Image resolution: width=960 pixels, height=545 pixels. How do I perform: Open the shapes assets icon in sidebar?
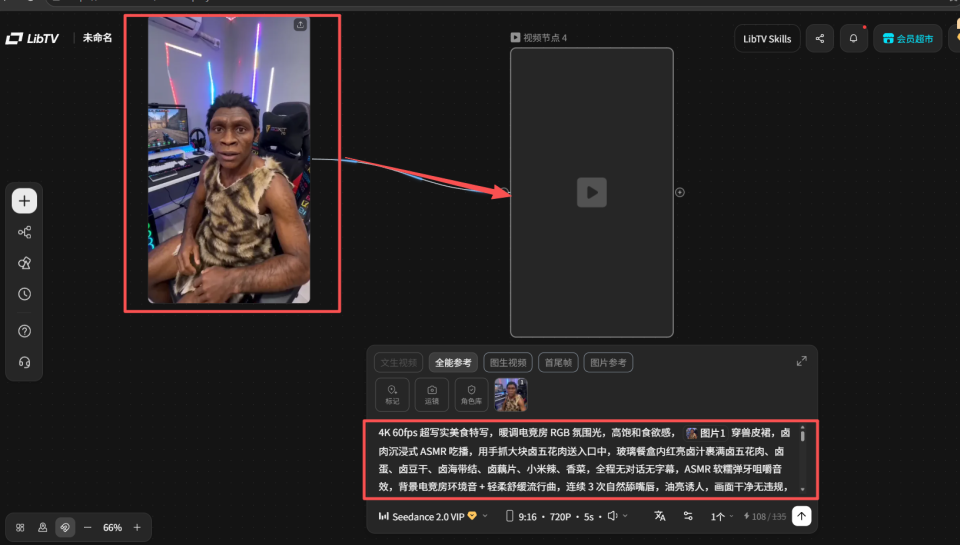24,263
